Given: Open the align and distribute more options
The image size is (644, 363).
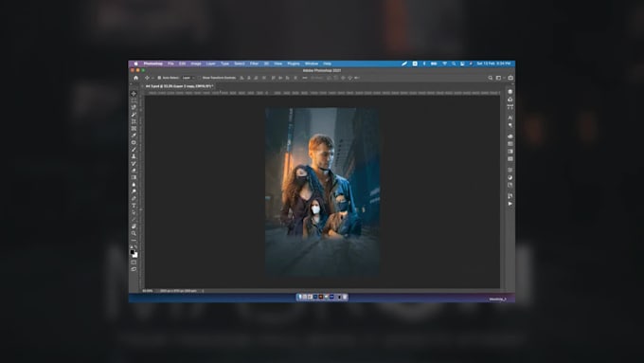Looking at the screenshot, I should tap(305, 78).
